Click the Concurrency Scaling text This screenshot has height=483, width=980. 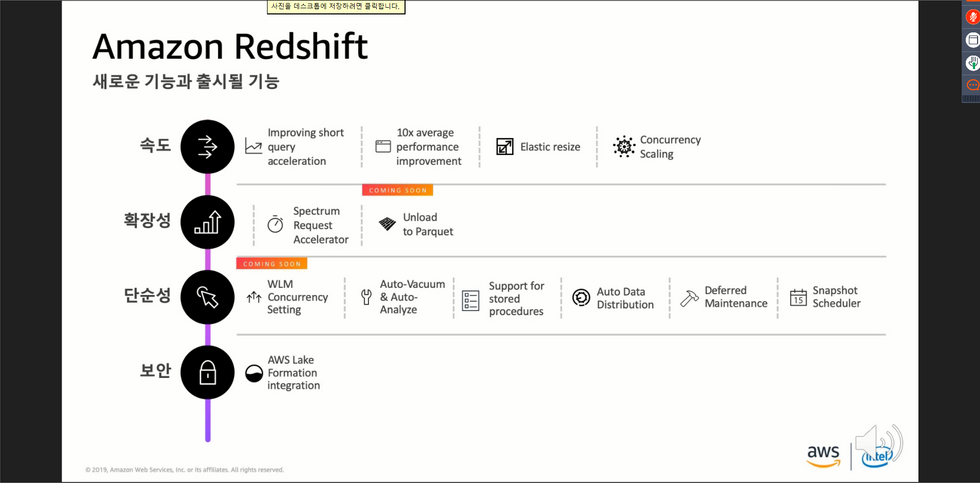coord(670,147)
